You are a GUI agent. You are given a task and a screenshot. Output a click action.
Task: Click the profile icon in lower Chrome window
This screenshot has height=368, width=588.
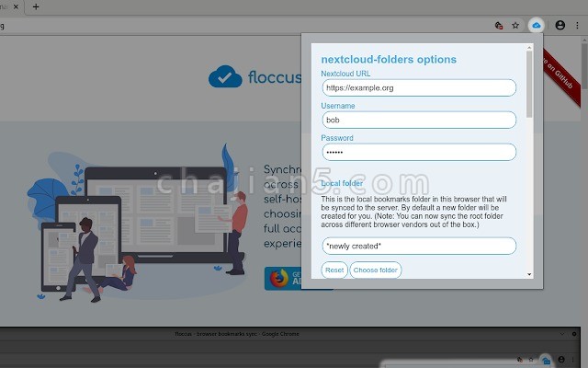click(561, 360)
